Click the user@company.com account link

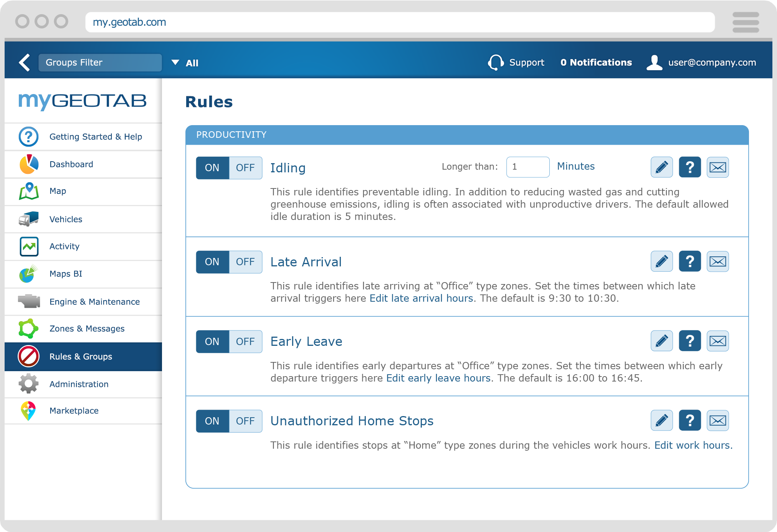[712, 63]
